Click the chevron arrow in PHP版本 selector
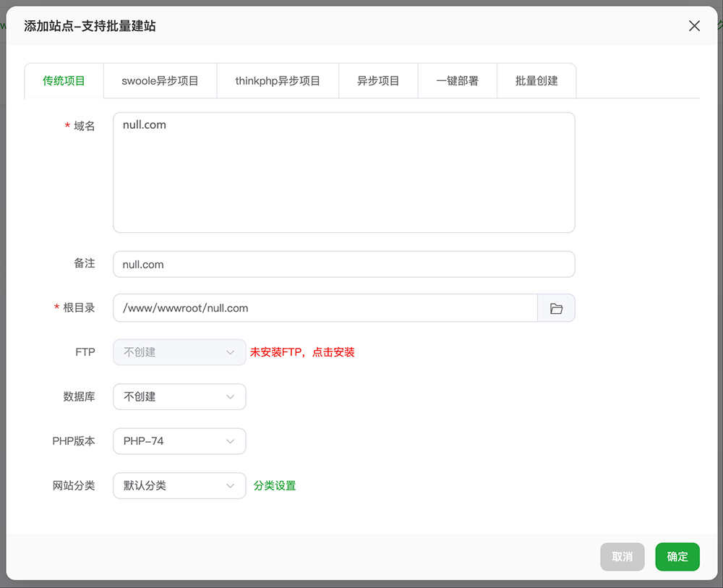The image size is (723, 588). 231,441
